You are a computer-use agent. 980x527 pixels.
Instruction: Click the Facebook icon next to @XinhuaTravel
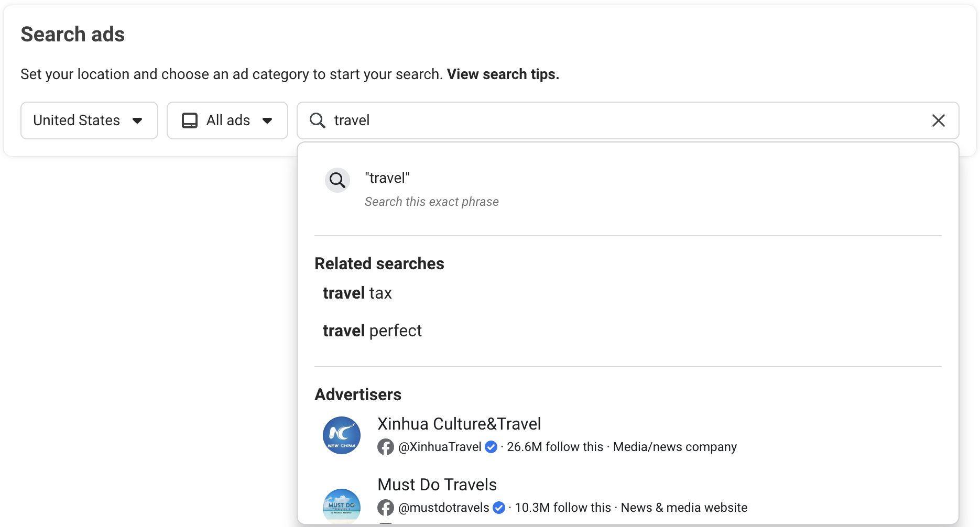[386, 447]
